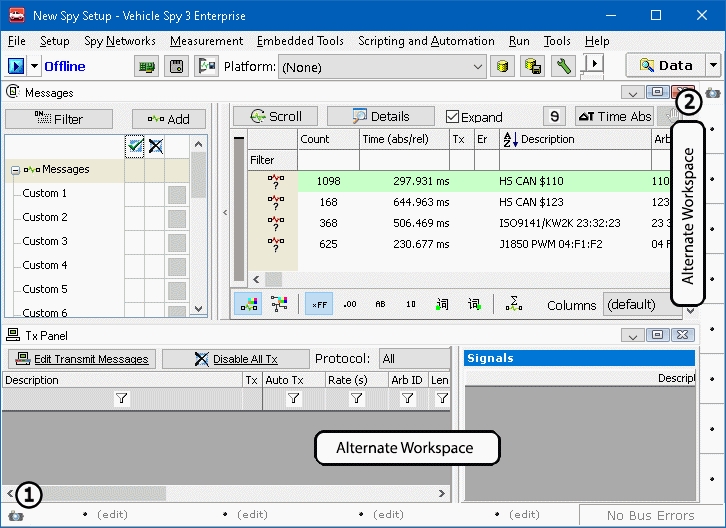Click the X column header in filter tree
The width and height of the screenshot is (726, 528).
(155, 146)
